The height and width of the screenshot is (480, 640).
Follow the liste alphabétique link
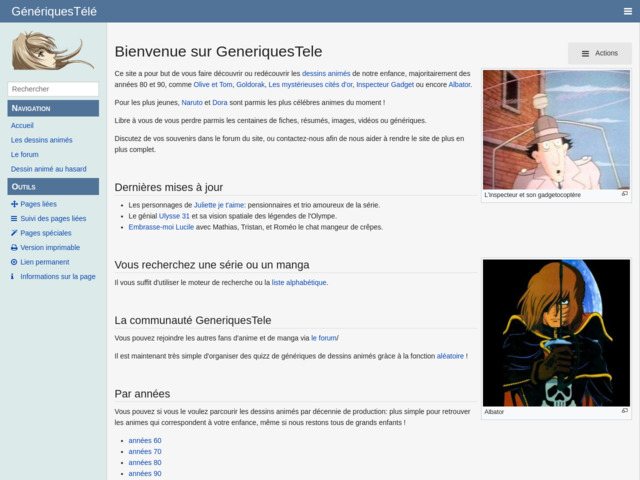coord(298,282)
